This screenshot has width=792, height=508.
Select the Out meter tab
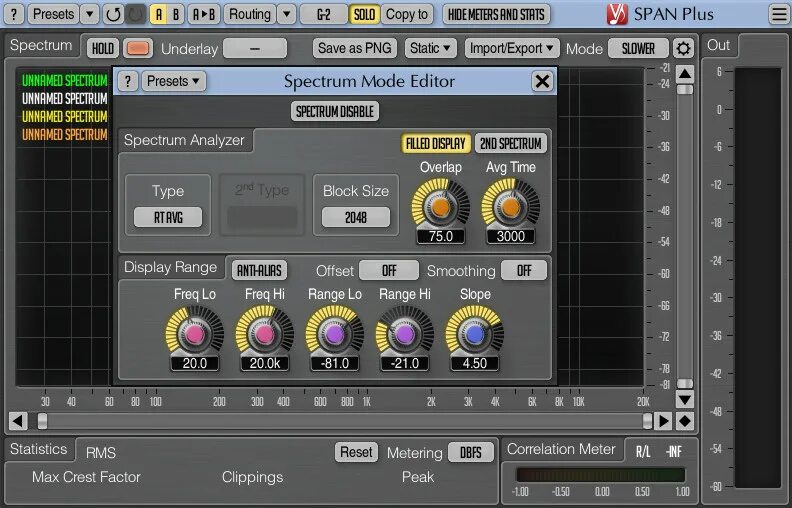pos(718,45)
